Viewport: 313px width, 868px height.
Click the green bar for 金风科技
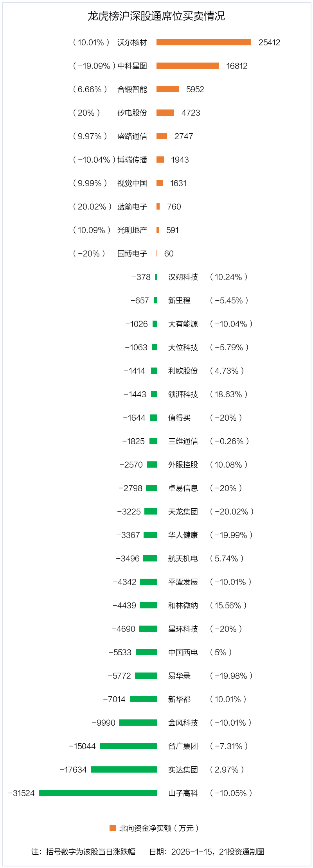(138, 723)
